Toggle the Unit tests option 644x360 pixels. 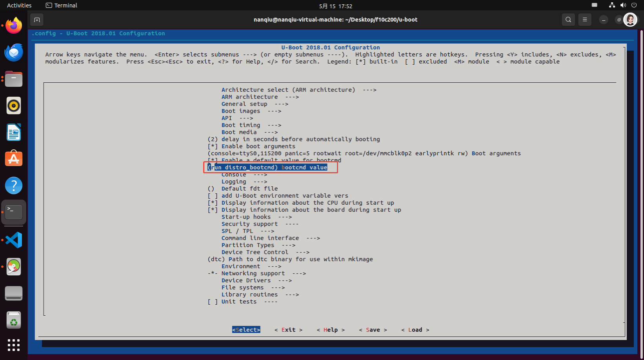(242, 302)
